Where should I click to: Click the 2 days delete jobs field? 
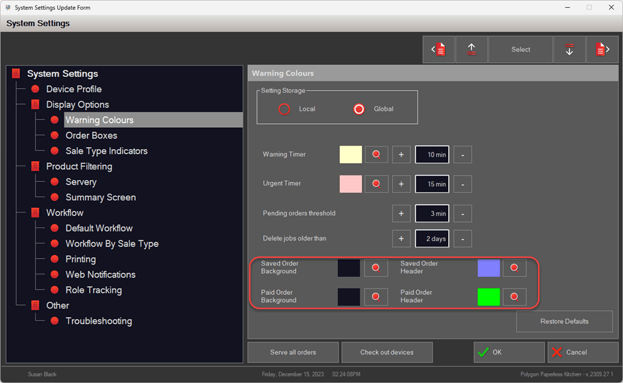tap(432, 239)
